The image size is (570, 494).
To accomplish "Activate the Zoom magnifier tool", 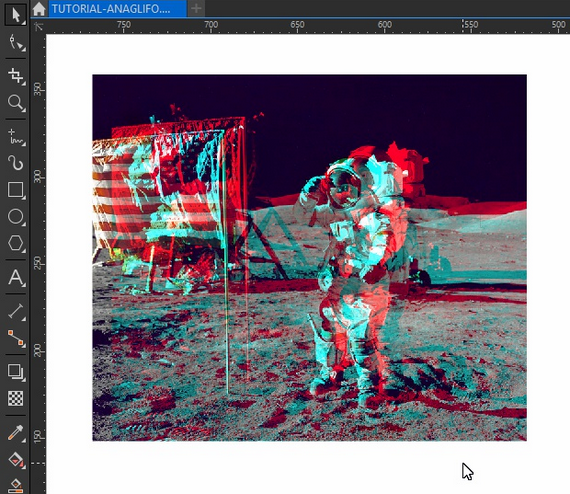I will [15, 103].
